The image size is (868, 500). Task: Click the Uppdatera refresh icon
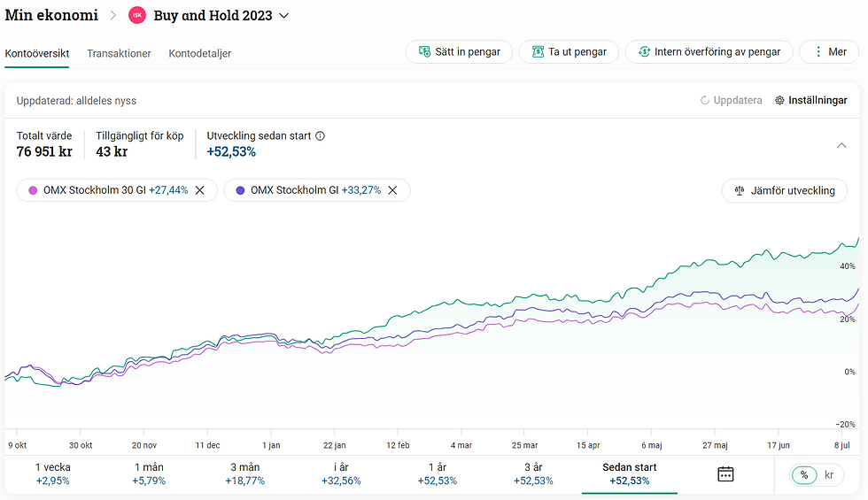coord(705,101)
